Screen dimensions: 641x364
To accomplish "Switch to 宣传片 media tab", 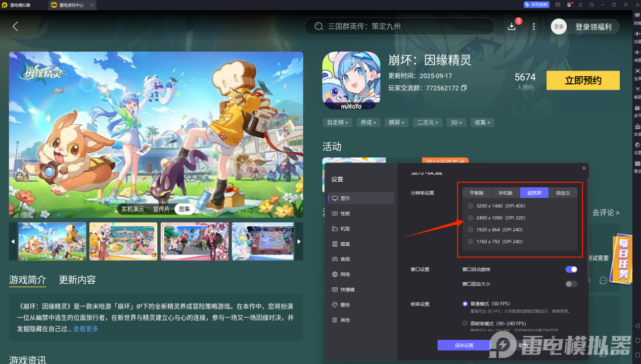I will [x=161, y=209].
